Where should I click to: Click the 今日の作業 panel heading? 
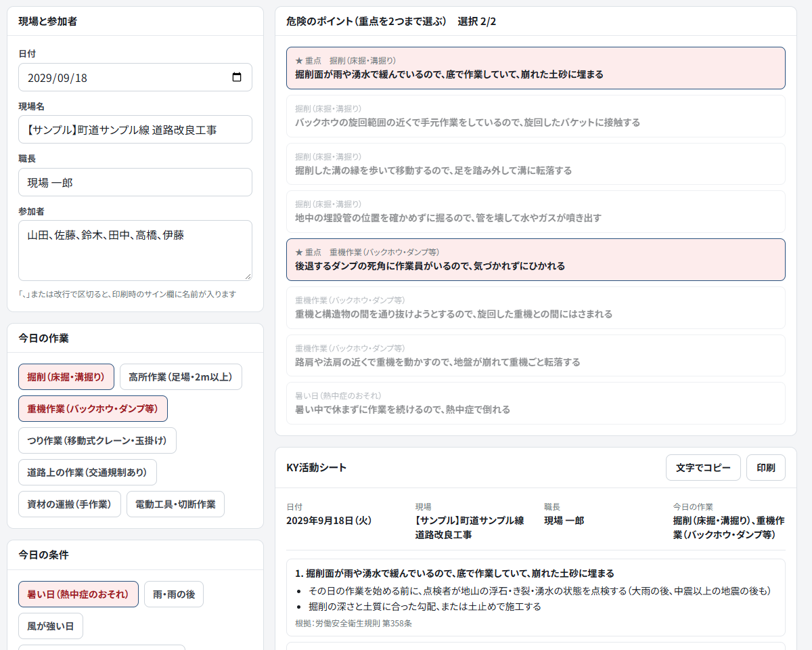[43, 338]
